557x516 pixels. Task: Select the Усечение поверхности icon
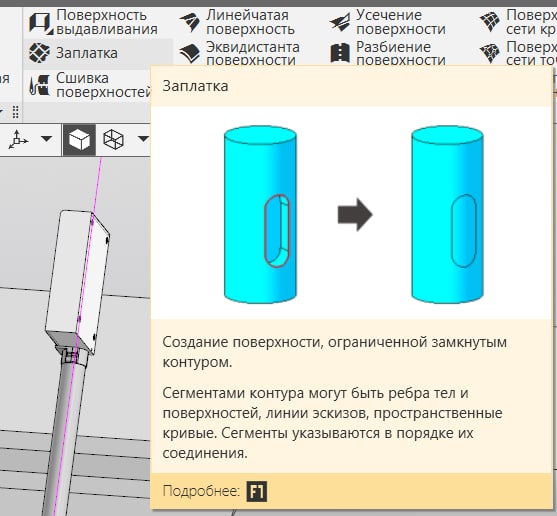click(x=340, y=22)
